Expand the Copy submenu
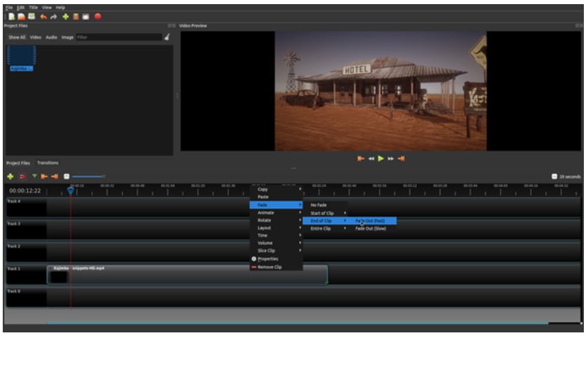588x371 pixels. [x=276, y=189]
